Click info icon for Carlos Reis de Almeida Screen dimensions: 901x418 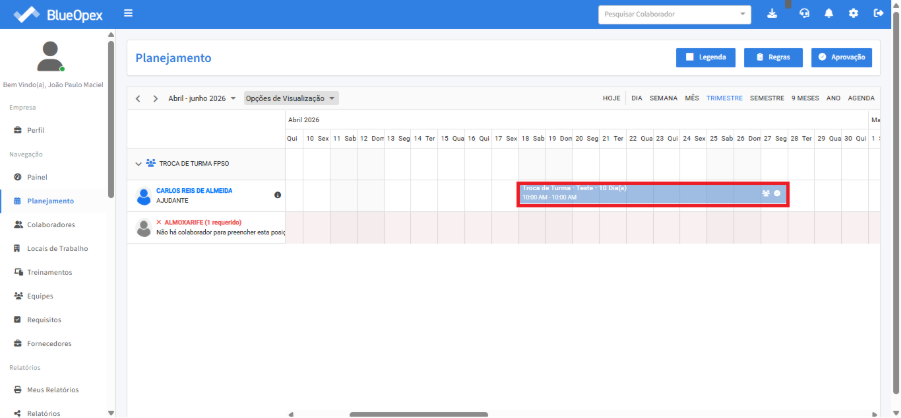(278, 195)
